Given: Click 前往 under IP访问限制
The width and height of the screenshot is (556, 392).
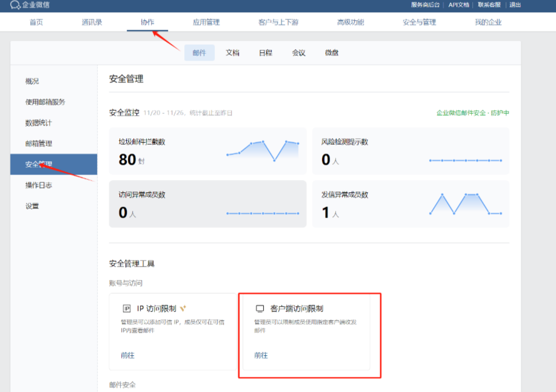Looking at the screenshot, I should [129, 354].
